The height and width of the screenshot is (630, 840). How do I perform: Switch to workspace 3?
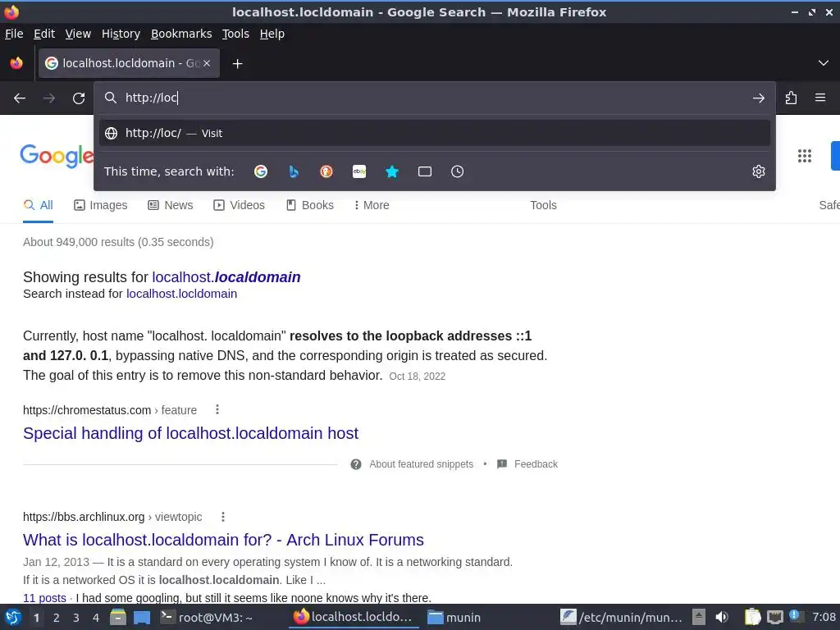(76, 618)
